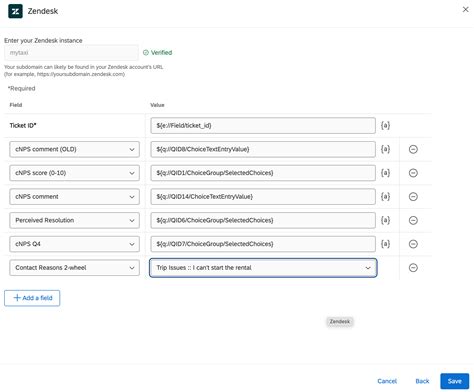Click the Field column header
This screenshot has width=474, height=392.
(16, 105)
